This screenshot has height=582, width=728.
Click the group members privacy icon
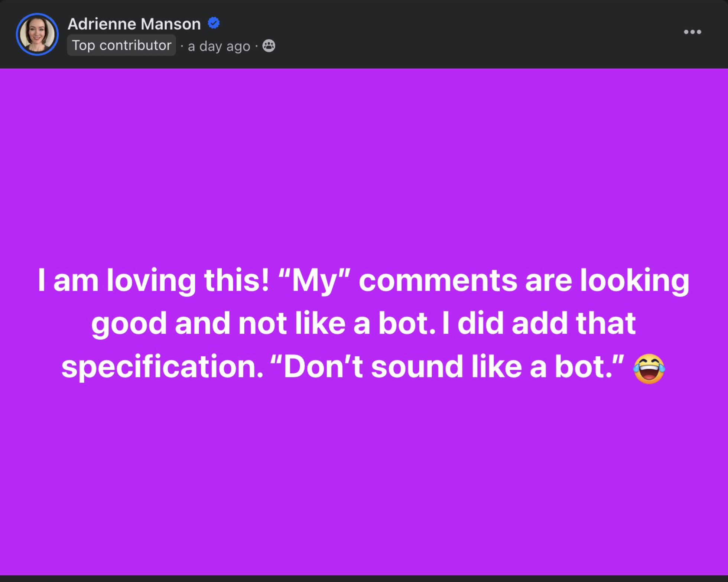point(269,46)
